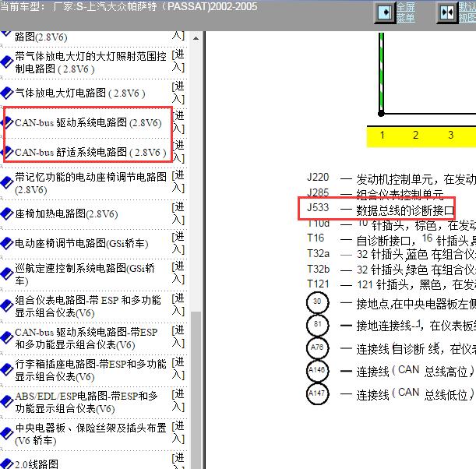Image resolution: width=476 pixels, height=469 pixels.
Task: Open 中央电器板、保险丝架及插头布置 entry
Action: (90, 434)
